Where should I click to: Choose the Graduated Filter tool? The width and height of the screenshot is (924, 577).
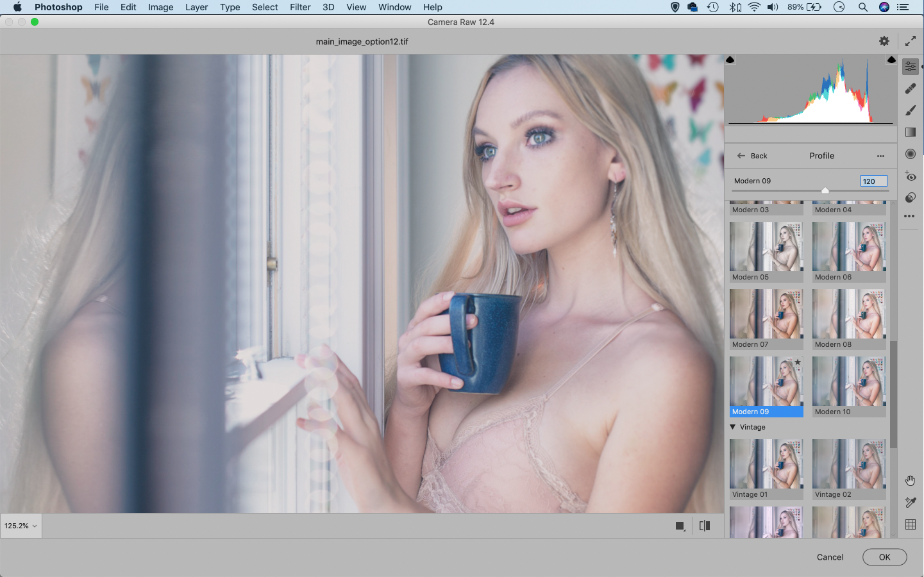pos(910,132)
